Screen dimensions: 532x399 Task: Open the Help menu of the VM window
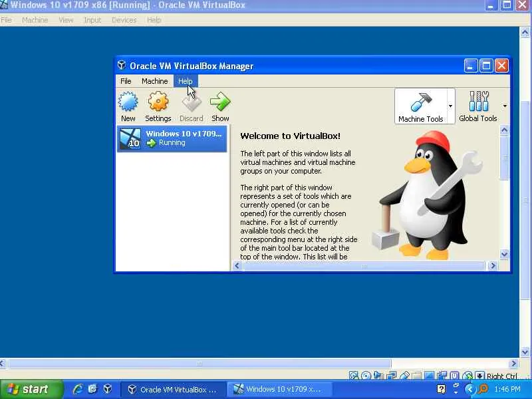click(154, 20)
